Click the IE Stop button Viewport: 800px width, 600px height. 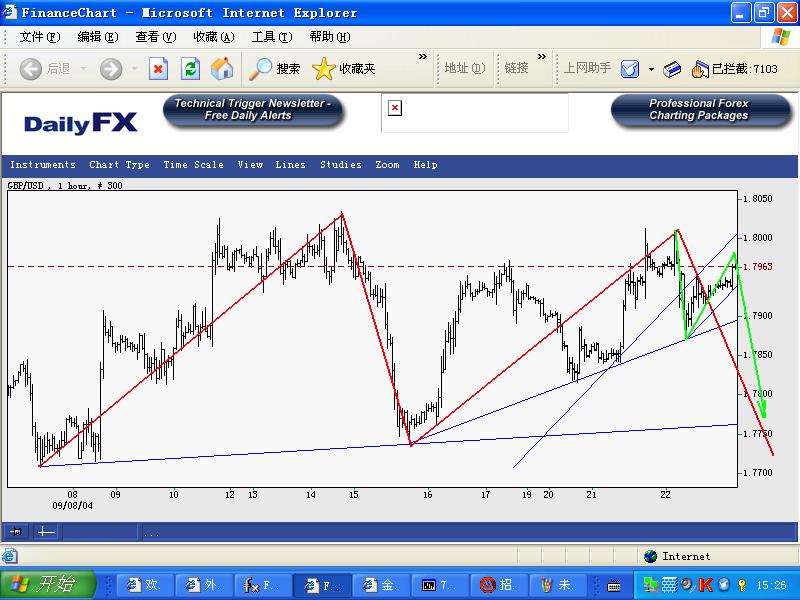[x=158, y=69]
